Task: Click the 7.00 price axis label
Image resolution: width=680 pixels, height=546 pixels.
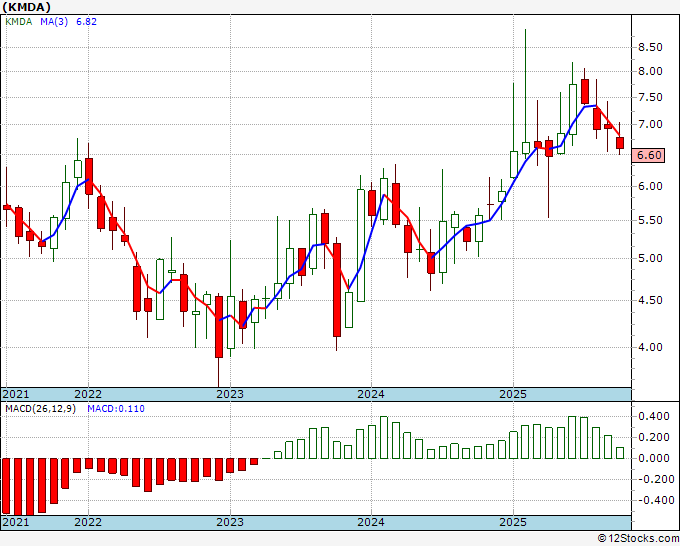Action: pos(650,124)
